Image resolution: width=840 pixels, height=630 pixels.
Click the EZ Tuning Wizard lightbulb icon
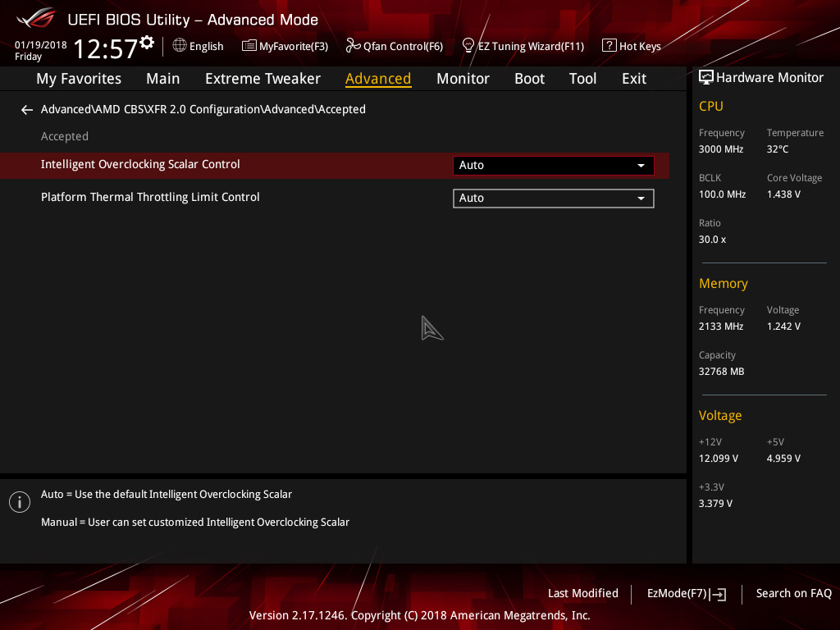[x=468, y=46]
